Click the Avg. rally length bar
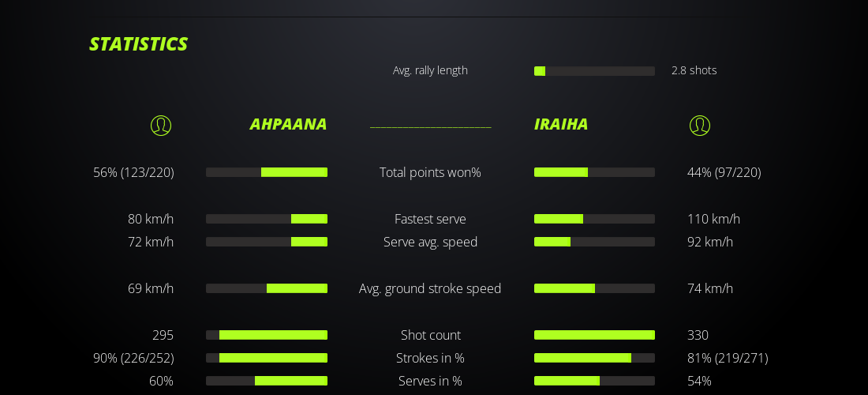 (594, 71)
